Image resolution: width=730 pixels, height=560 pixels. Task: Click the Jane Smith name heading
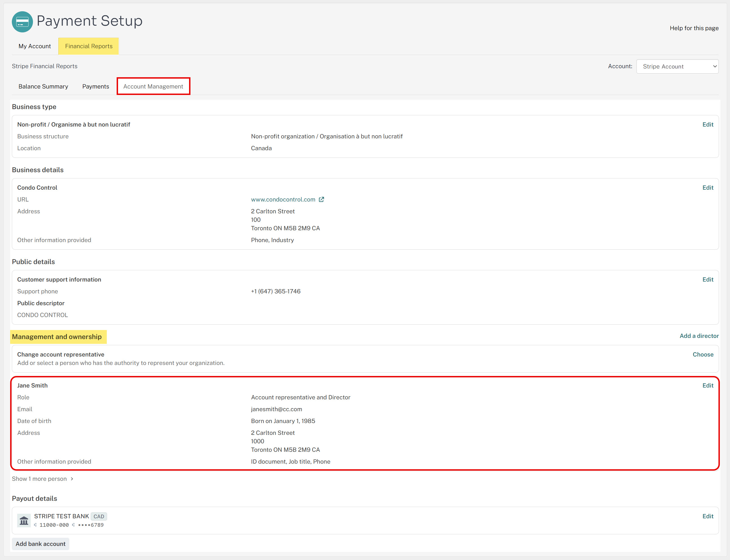click(x=32, y=385)
